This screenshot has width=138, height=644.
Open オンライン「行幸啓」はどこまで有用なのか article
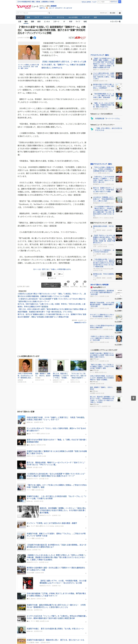click(x=52, y=523)
